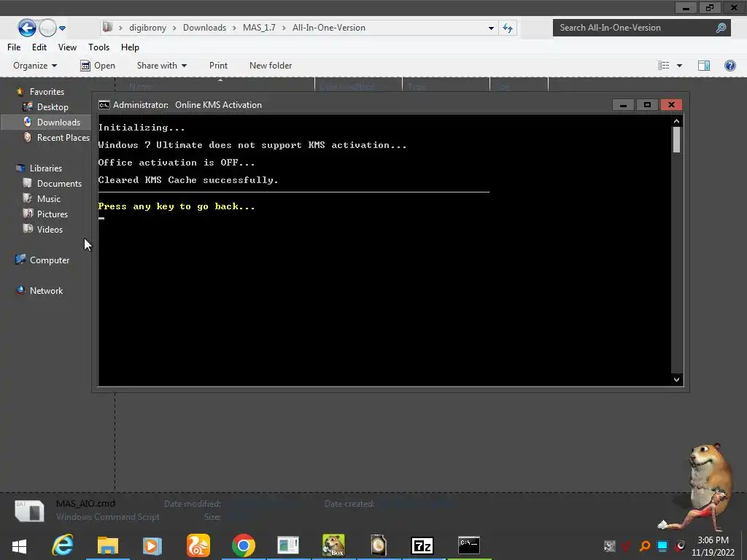
Task: Minimize the Online KMS Activation window
Action: tap(623, 105)
